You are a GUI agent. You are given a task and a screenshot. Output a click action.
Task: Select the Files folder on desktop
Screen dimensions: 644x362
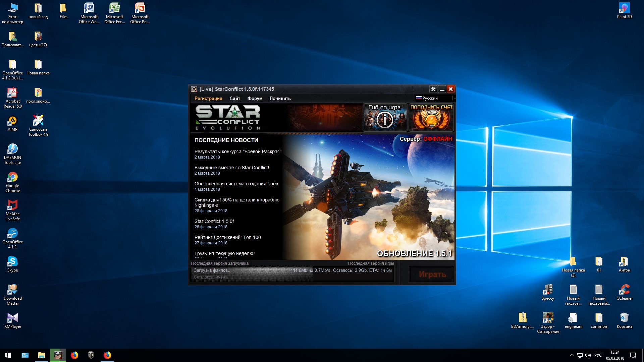tap(63, 11)
